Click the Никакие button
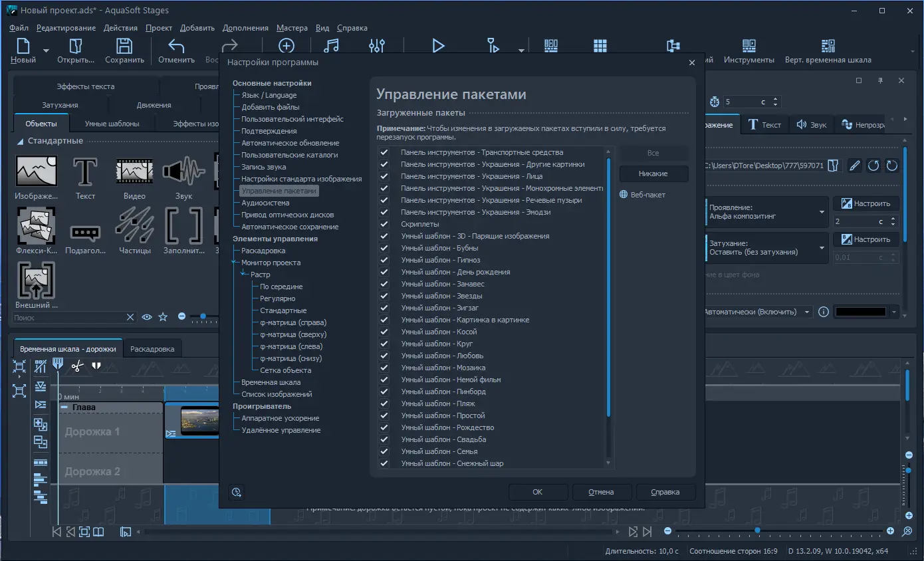 [653, 173]
